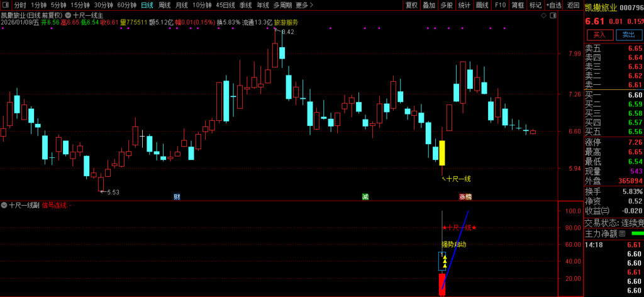Toggle 复权 price adjustment
The height and width of the screenshot is (297, 644).
click(411, 5)
